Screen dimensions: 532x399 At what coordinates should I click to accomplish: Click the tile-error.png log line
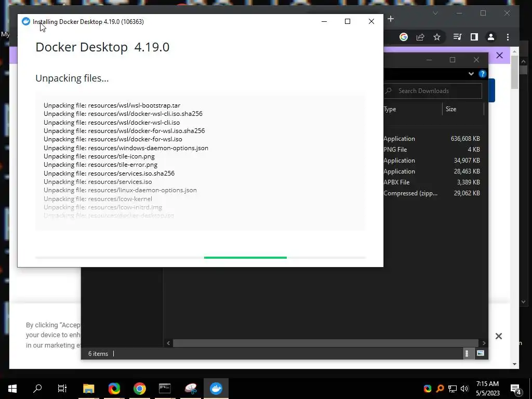[100, 165]
